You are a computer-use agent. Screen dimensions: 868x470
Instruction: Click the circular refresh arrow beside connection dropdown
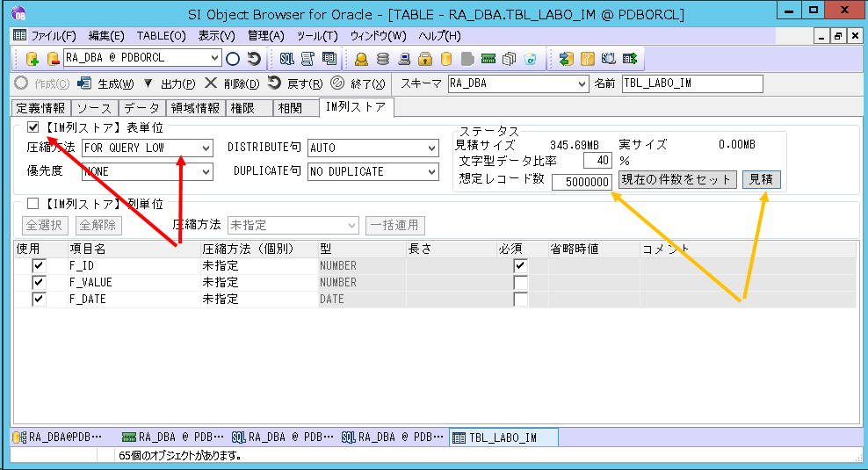point(254,59)
